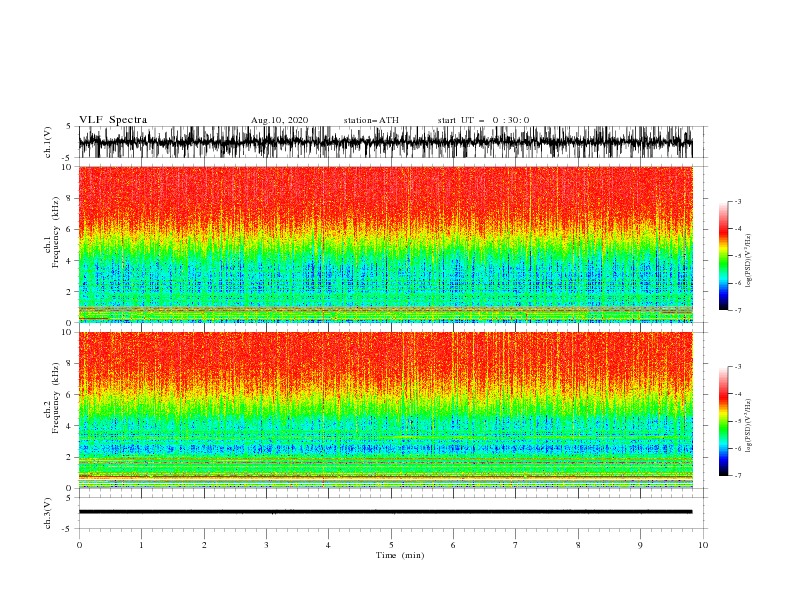Click the ch.1 PSD color bar
The width and height of the screenshot is (792, 612).
[x=723, y=256]
